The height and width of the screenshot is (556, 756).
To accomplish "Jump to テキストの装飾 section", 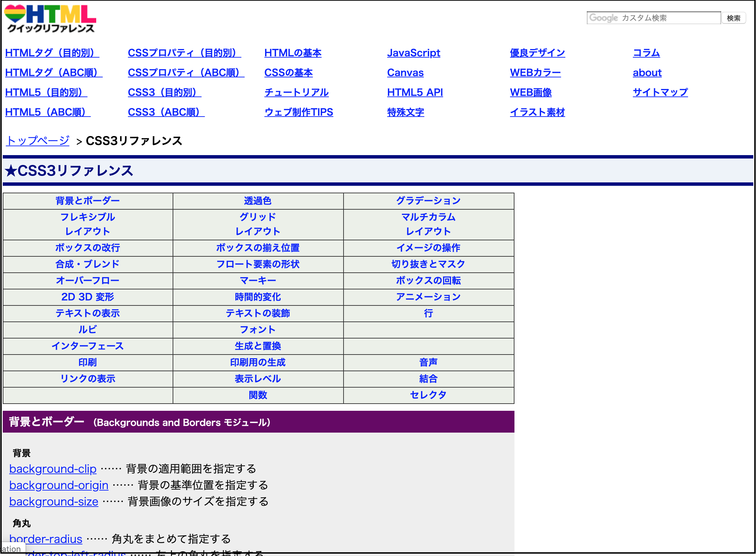I will click(x=258, y=313).
